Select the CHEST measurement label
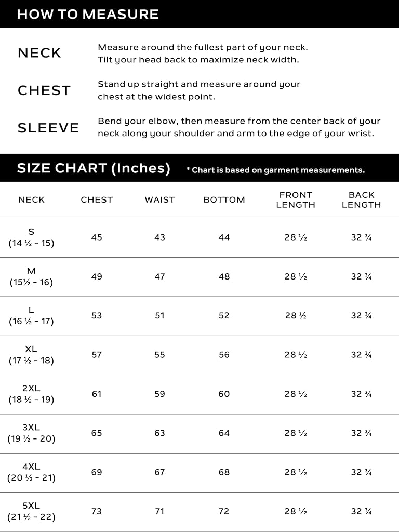399x532 pixels. click(x=44, y=90)
